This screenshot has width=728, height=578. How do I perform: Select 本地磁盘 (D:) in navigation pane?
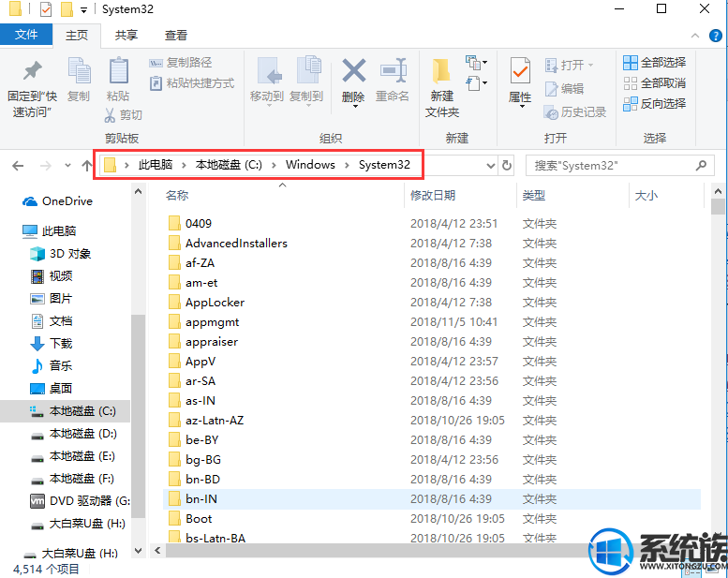tap(73, 434)
